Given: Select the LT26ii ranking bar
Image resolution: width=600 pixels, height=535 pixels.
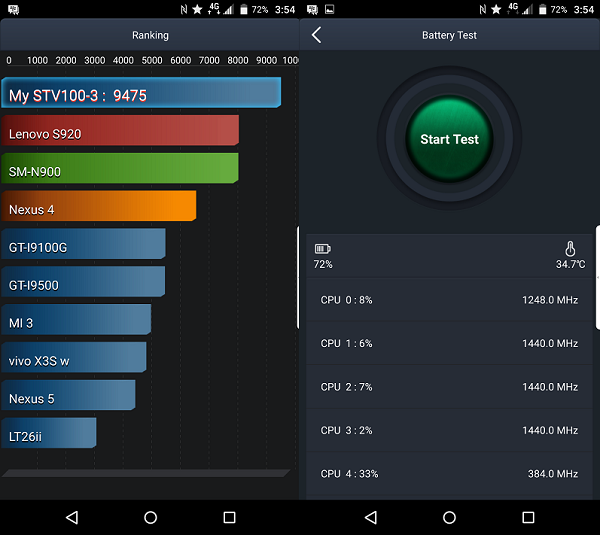Looking at the screenshot, I should pos(49,433).
